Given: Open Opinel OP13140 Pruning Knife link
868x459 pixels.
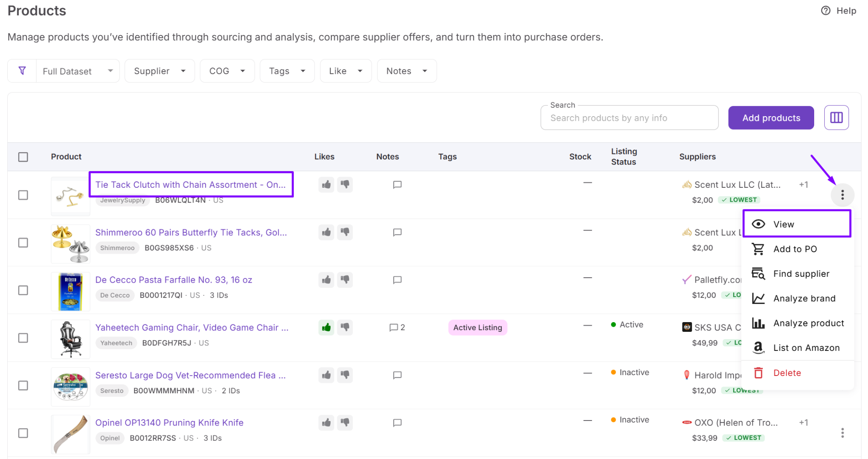Looking at the screenshot, I should coord(170,423).
